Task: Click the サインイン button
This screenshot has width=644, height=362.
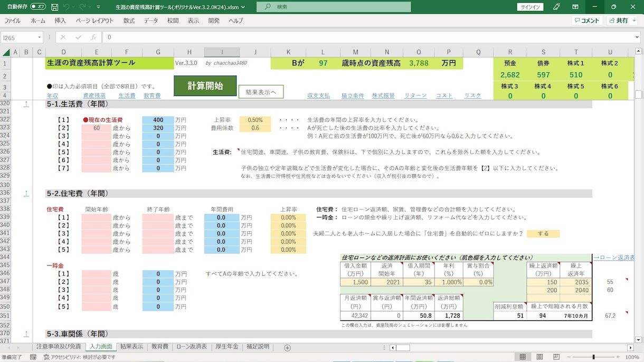Action: [x=529, y=7]
